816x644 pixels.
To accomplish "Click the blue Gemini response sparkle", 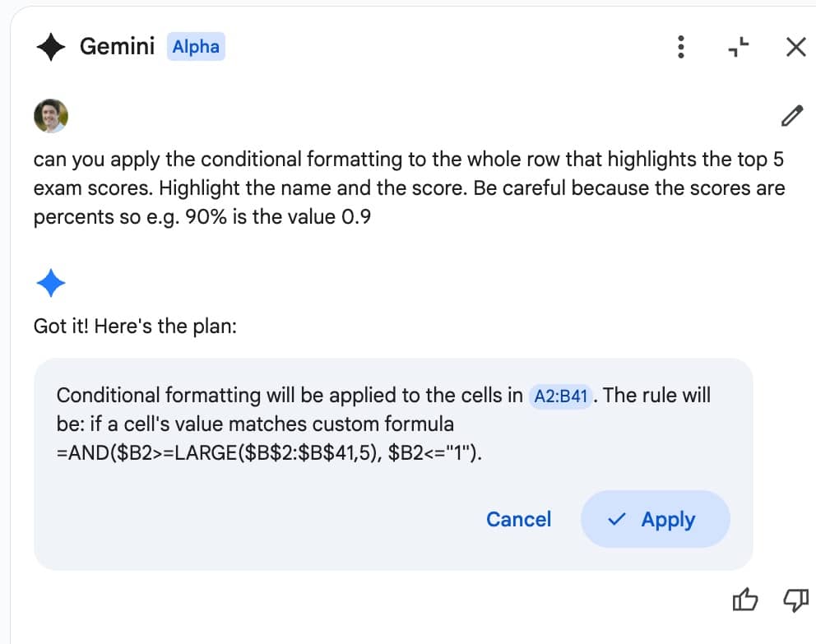I will [50, 282].
